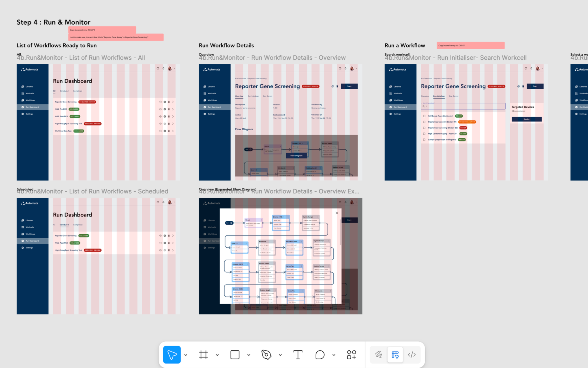Check the Cell Based Assay (Station-A1) checkbox

click(424, 116)
